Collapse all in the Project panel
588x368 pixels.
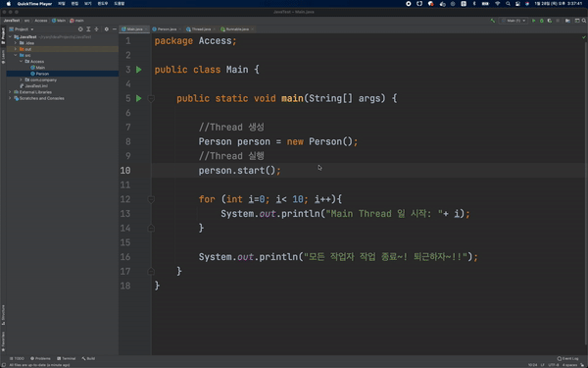[96, 28]
